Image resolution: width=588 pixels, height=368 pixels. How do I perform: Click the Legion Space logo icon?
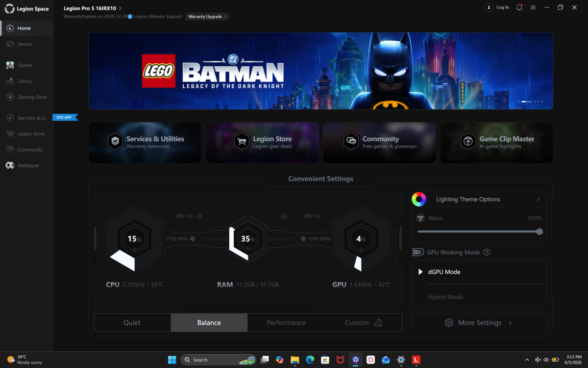point(9,8)
